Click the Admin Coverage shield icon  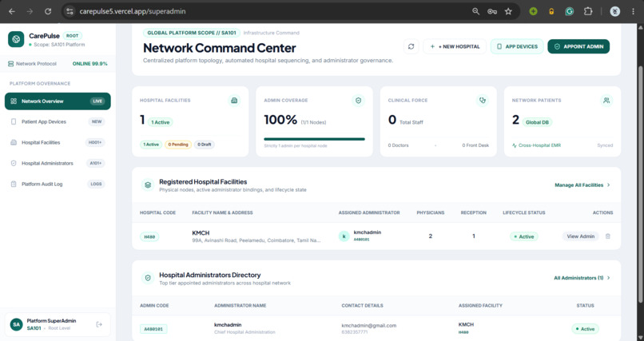(358, 101)
